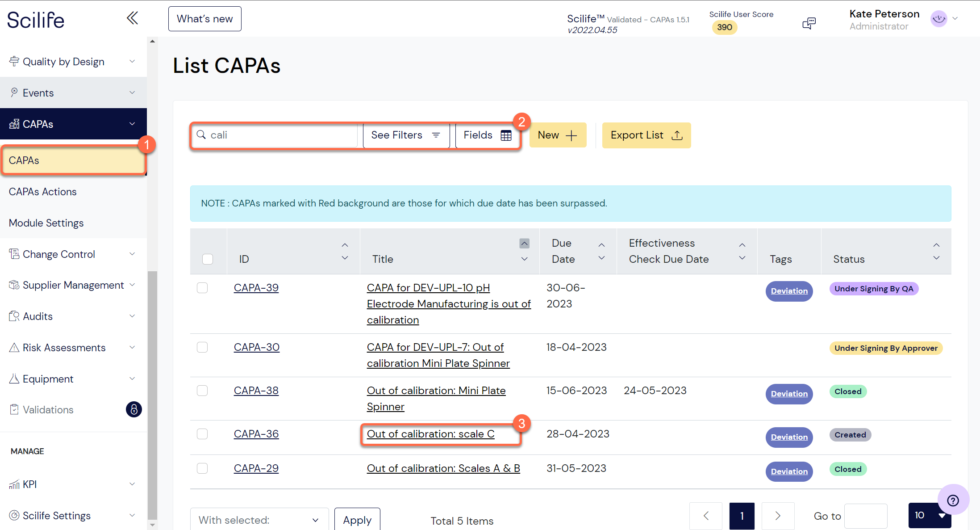Image resolution: width=980 pixels, height=530 pixels.
Task: Click the Validations clipboard icon
Action: point(14,409)
